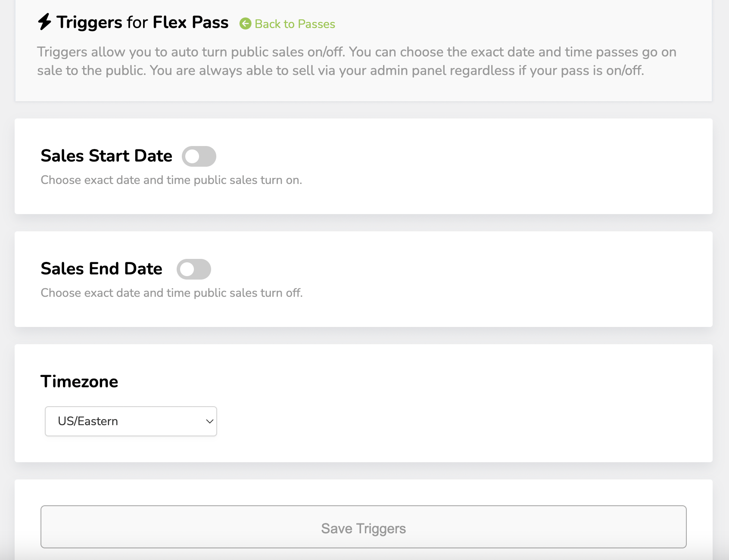This screenshot has height=560, width=729.
Task: Click the Timezone section heading
Action: coord(79,382)
